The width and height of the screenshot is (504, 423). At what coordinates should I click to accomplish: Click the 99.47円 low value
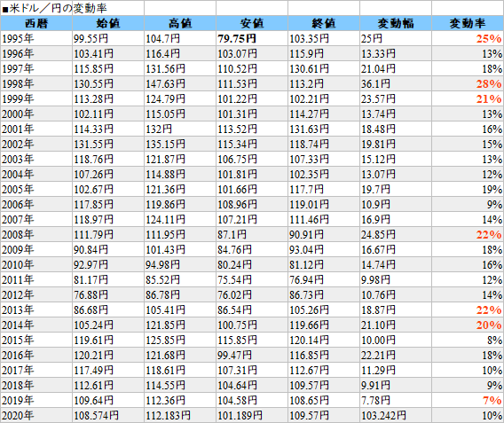(234, 356)
